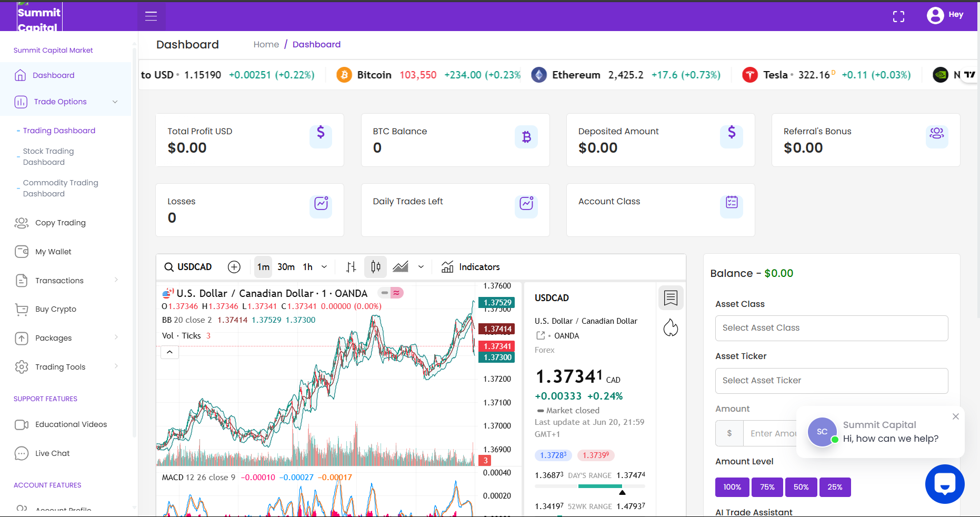The height and width of the screenshot is (517, 980).
Task: Open the chart interval dropdown arrow
Action: pos(324,267)
